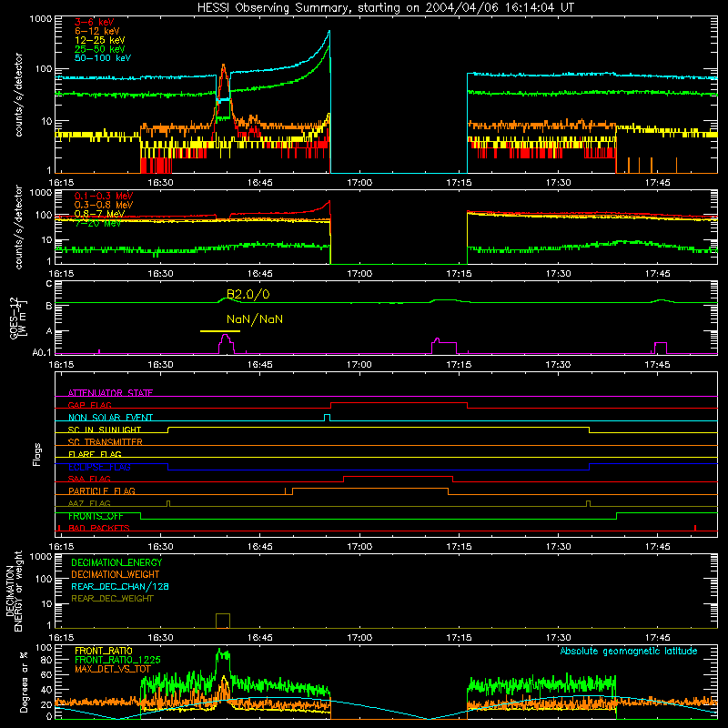
Task: Click the 0.1-0.3 MeV legend label
Action: point(104,197)
